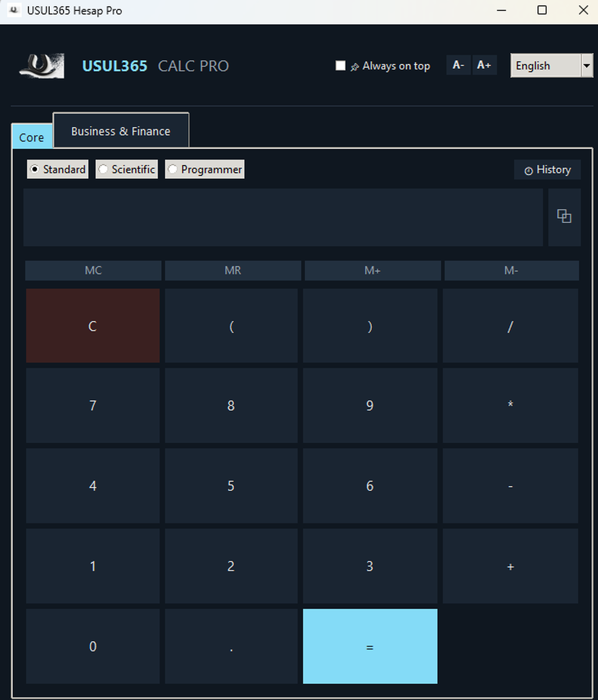Maximize the USUL365 Hesap Pro window
The height and width of the screenshot is (700, 598).
[x=542, y=10]
